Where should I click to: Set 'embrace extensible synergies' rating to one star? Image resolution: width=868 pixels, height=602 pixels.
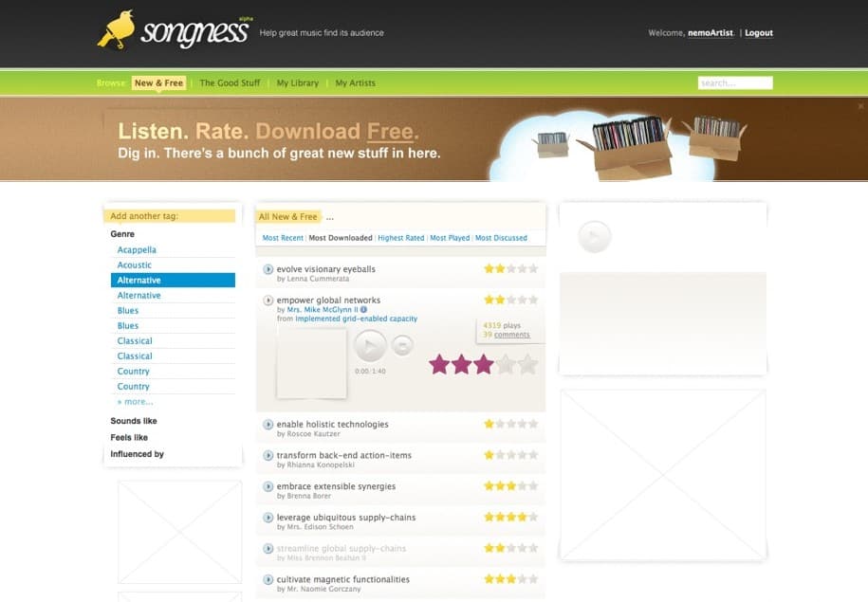click(x=489, y=486)
